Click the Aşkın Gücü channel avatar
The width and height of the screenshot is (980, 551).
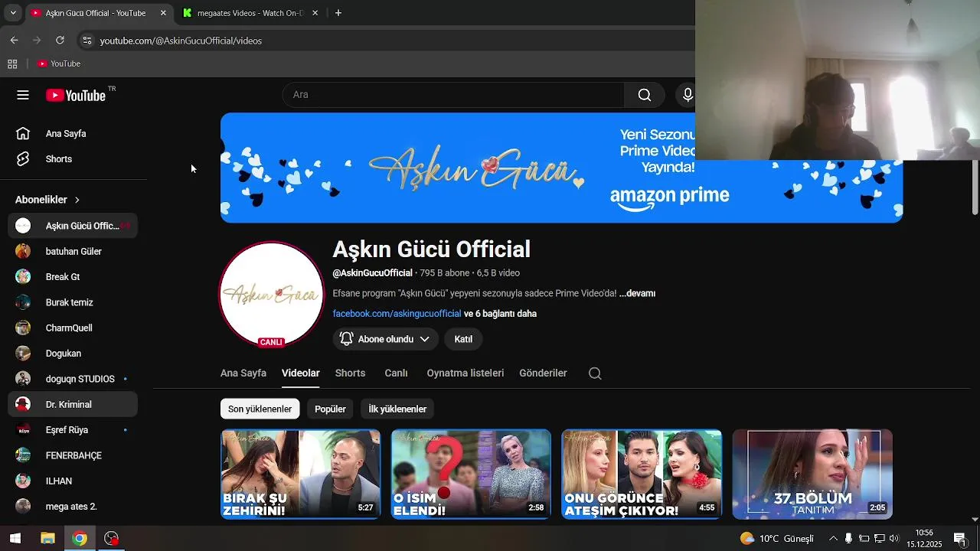pyautogui.click(x=272, y=295)
